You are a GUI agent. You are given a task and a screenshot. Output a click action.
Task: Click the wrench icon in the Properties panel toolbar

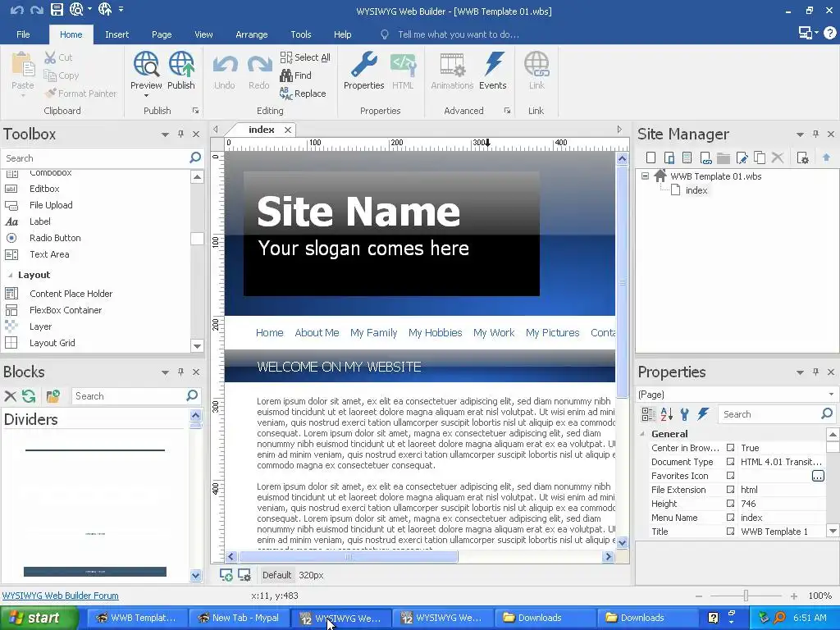click(685, 414)
